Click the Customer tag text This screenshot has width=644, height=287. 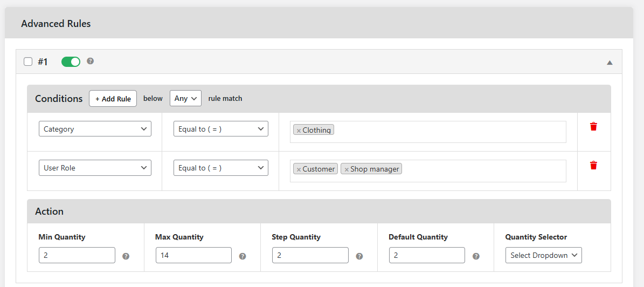pyautogui.click(x=318, y=169)
